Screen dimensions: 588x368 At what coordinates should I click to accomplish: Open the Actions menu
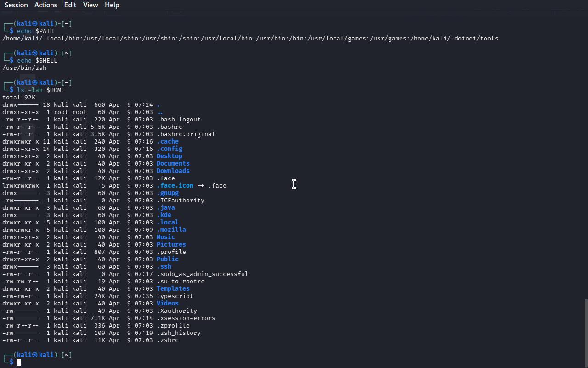[x=46, y=5]
